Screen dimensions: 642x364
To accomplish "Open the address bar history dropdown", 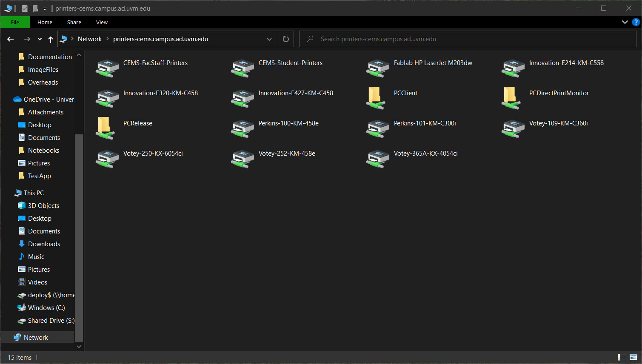I will coord(269,39).
